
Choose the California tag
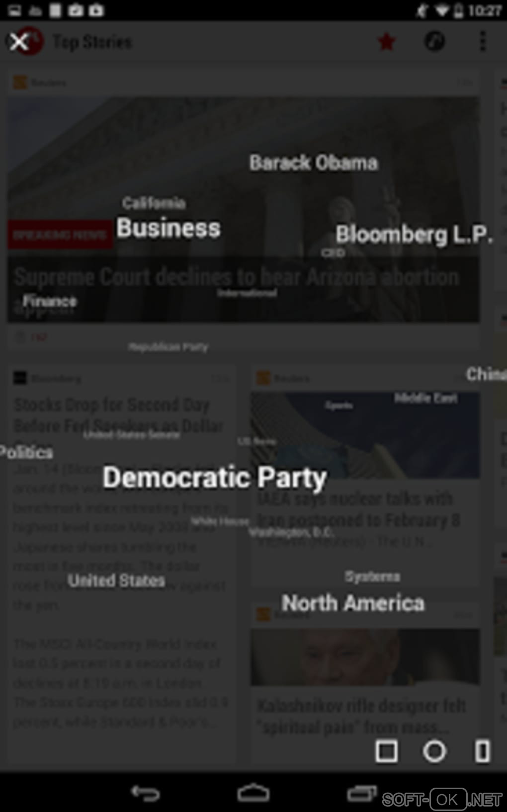[154, 203]
